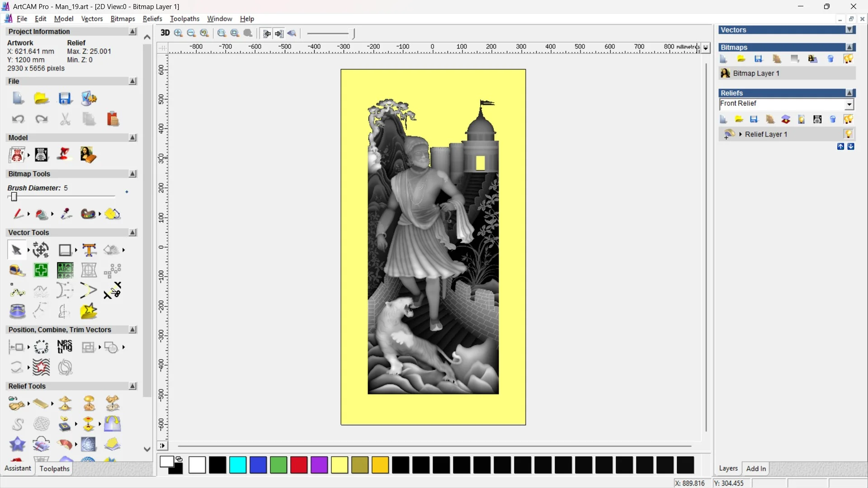Click the Save file icon
Image resolution: width=868 pixels, height=488 pixels.
point(65,99)
